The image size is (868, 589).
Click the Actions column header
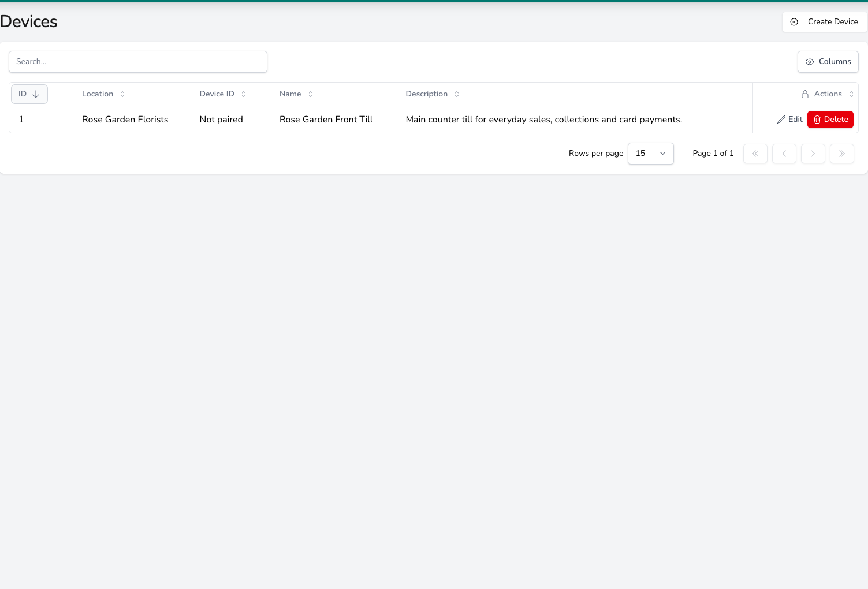pos(828,94)
